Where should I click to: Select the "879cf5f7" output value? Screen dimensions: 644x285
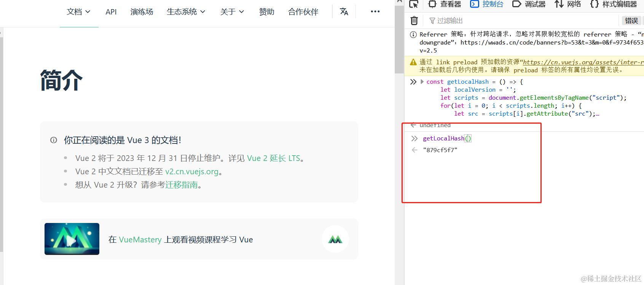pos(440,150)
